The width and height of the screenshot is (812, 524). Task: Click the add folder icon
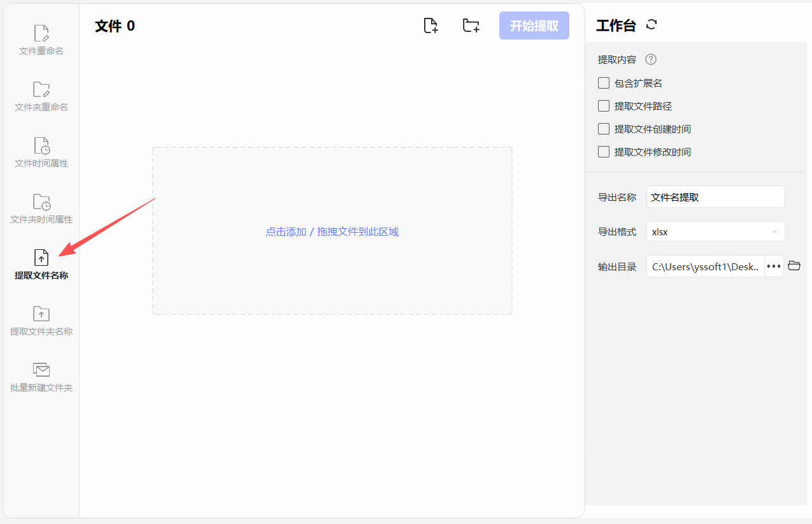471,25
